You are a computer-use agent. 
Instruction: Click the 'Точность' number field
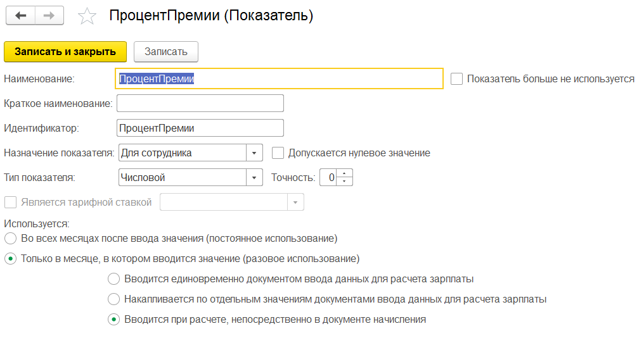(328, 178)
